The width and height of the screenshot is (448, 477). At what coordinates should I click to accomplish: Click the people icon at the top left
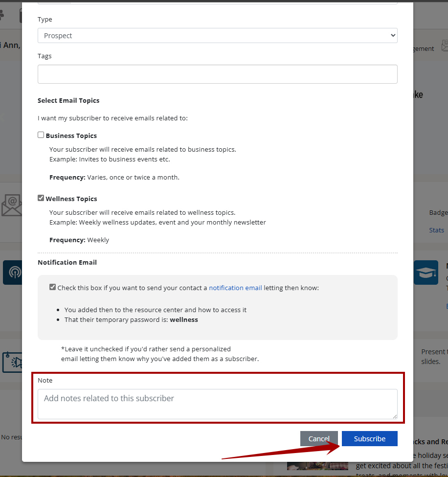pyautogui.click(x=1, y=15)
